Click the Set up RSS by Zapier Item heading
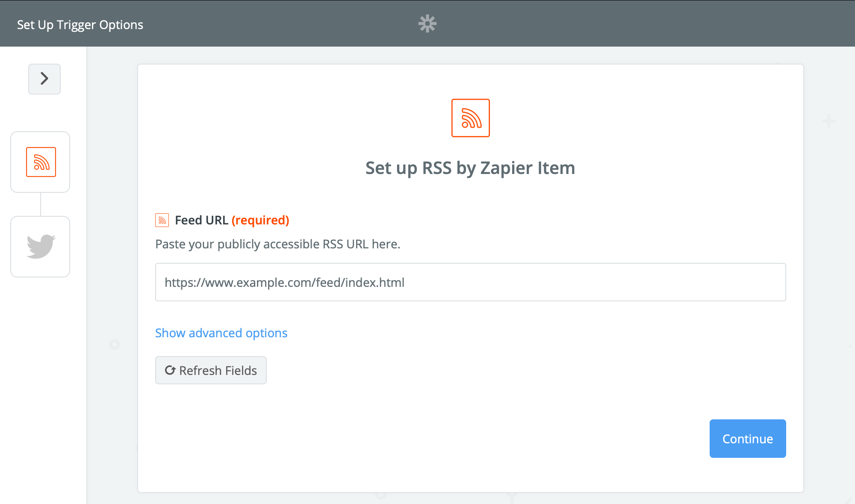 [x=470, y=168]
